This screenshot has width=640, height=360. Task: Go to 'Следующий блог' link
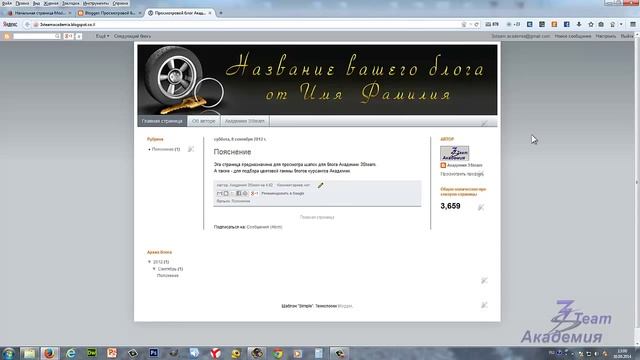pyautogui.click(x=132, y=36)
